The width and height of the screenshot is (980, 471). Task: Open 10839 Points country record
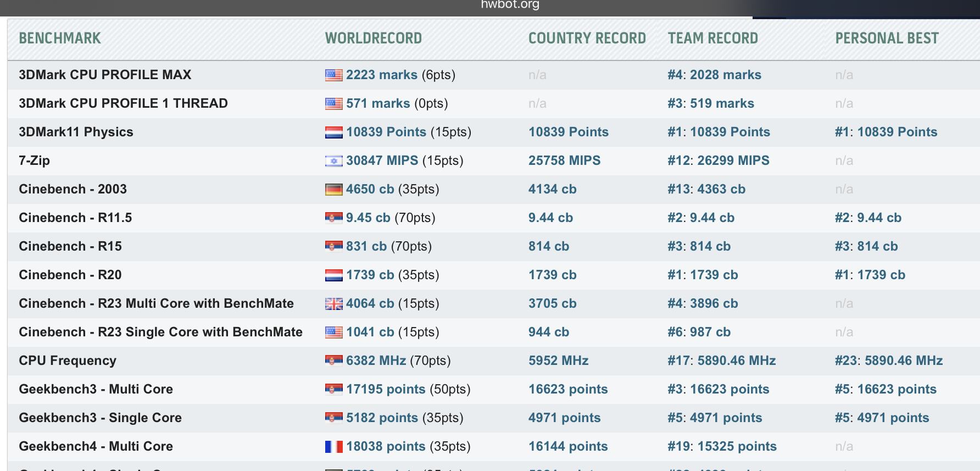click(569, 132)
